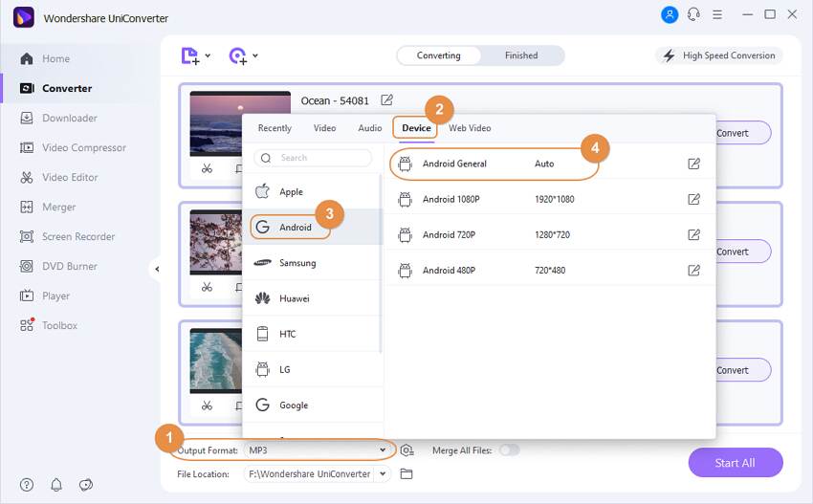The width and height of the screenshot is (813, 504).
Task: Edit the Android General preset settings
Action: click(x=693, y=164)
